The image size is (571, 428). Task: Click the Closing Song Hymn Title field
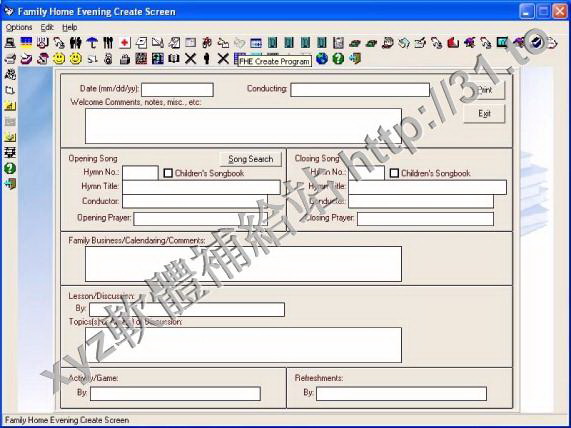(428, 187)
